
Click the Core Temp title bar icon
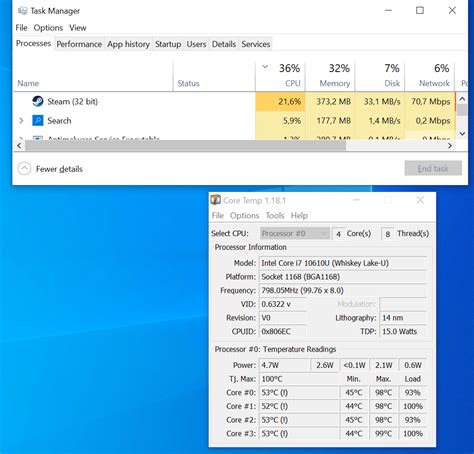216,200
